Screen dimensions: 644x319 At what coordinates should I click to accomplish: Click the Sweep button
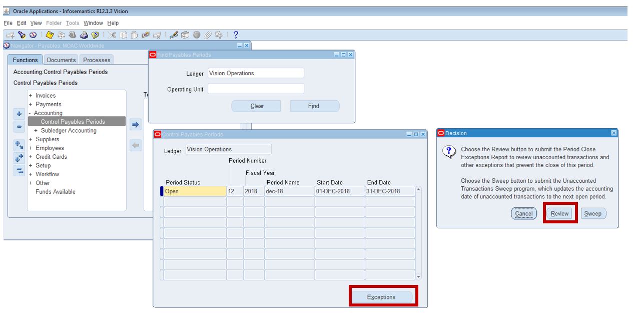pos(593,214)
